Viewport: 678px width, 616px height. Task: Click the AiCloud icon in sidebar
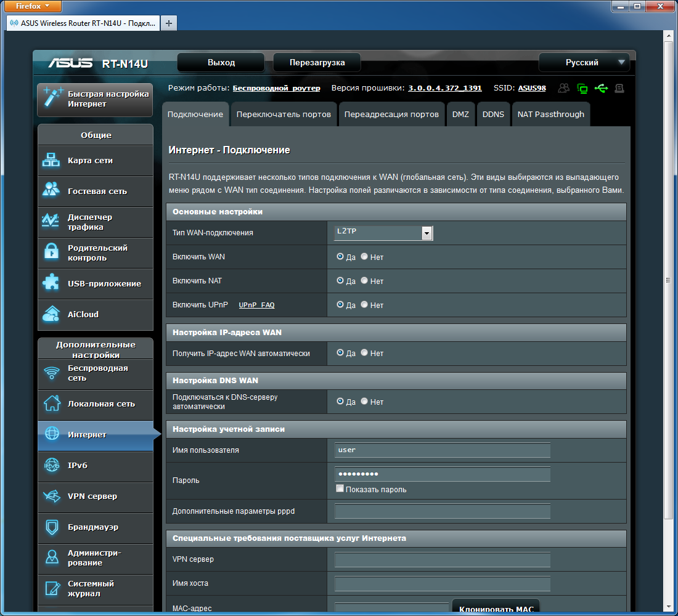pos(51,314)
